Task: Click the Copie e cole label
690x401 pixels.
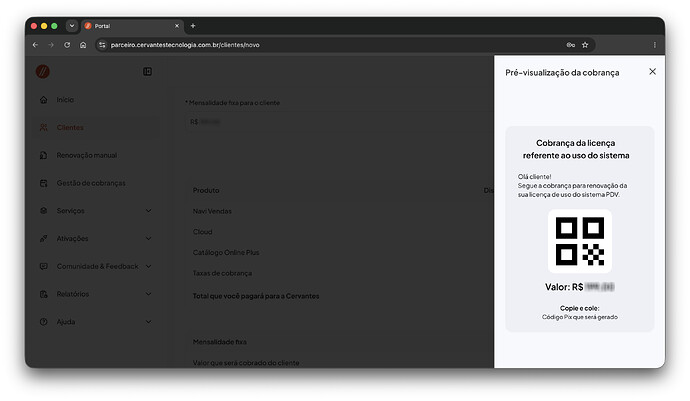Action: pyautogui.click(x=580, y=308)
